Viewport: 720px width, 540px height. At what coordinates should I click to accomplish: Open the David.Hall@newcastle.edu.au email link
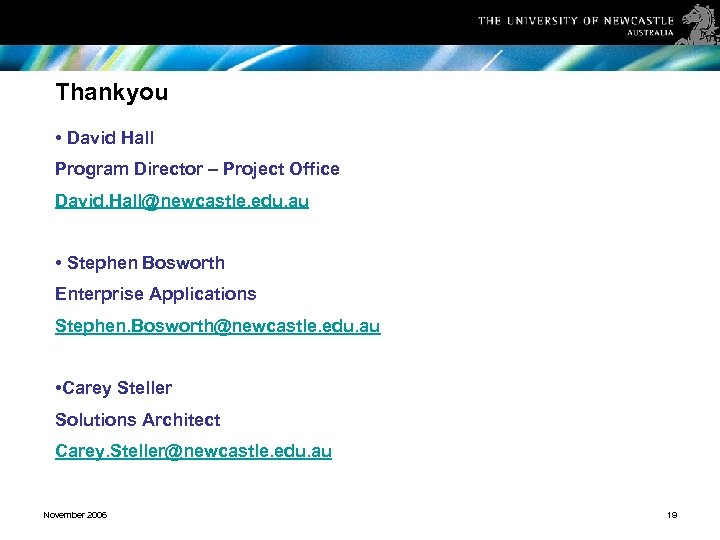[182, 201]
